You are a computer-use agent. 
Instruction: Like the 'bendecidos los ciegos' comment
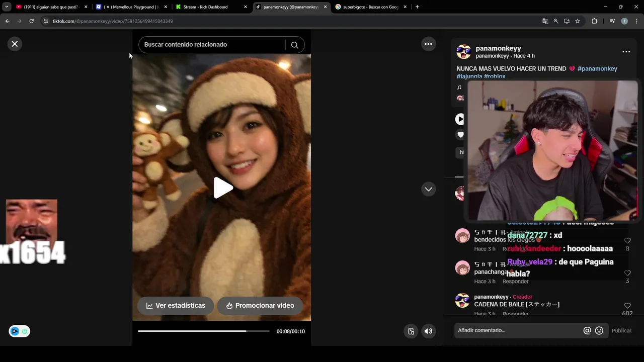coord(627,241)
